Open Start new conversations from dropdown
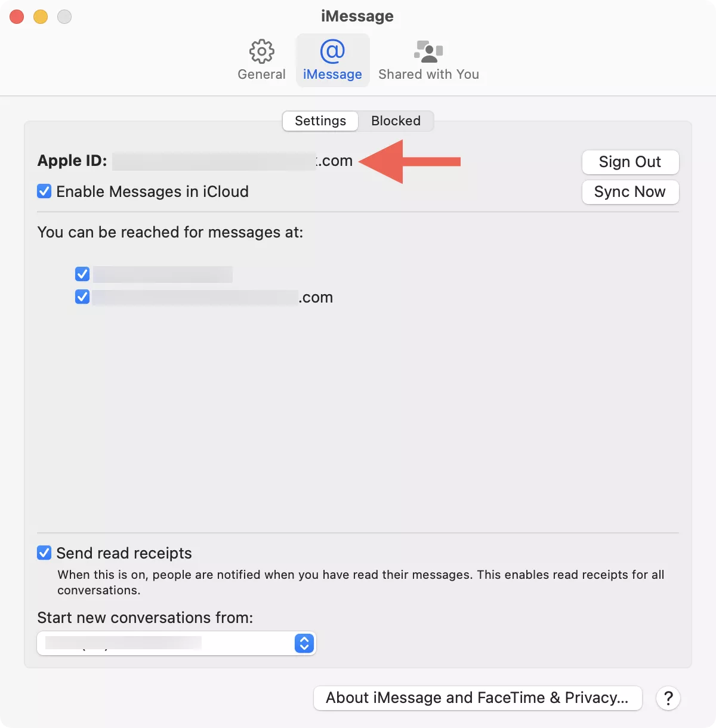The image size is (716, 728). pyautogui.click(x=176, y=643)
